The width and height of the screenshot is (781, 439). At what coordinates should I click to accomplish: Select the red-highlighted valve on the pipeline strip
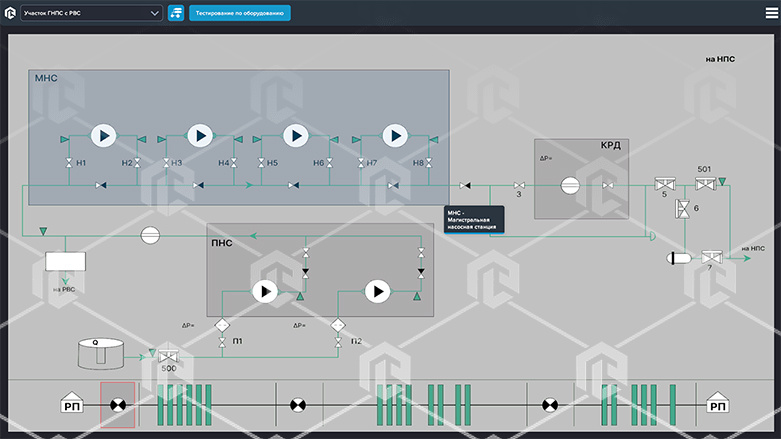pyautogui.click(x=117, y=405)
